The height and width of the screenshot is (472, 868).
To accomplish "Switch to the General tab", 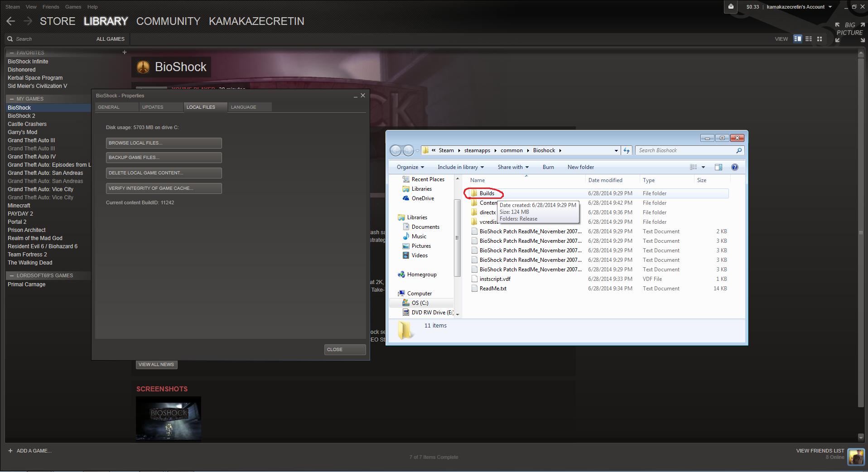I will (116, 107).
